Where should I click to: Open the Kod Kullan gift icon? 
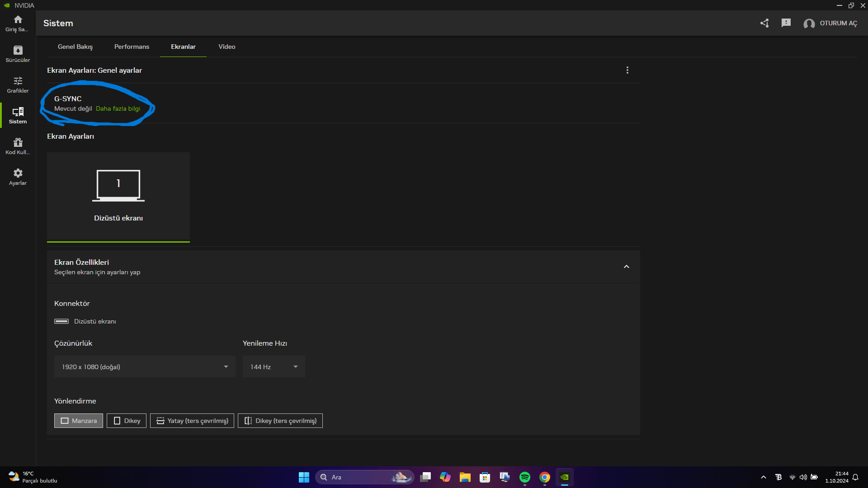pyautogui.click(x=18, y=146)
